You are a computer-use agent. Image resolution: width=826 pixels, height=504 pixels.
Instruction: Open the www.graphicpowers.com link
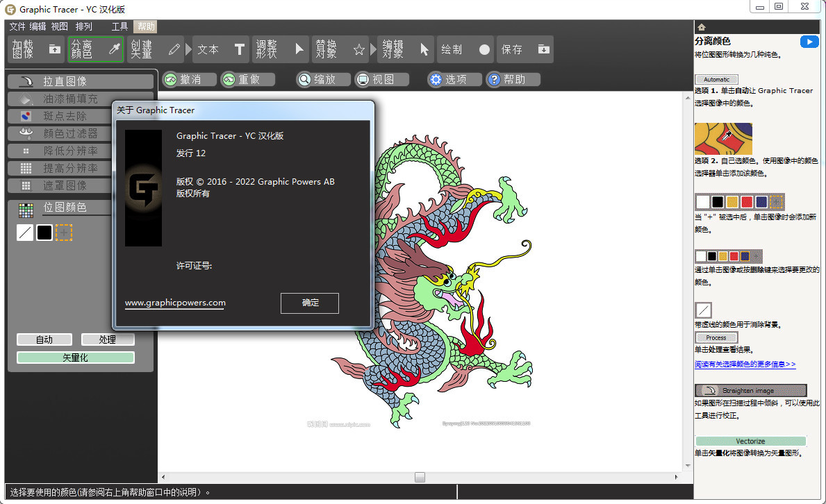click(x=175, y=303)
